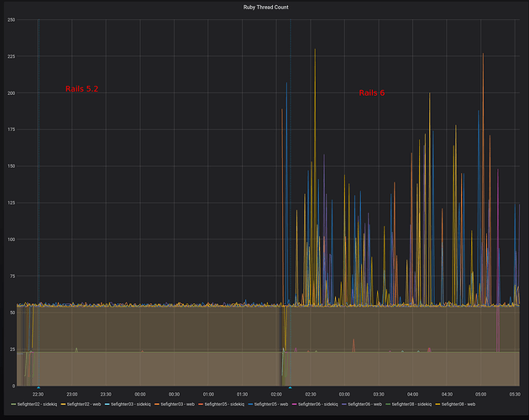Click the 04:00 time axis label
Image resolution: width=529 pixels, height=420 pixels.
coord(412,394)
